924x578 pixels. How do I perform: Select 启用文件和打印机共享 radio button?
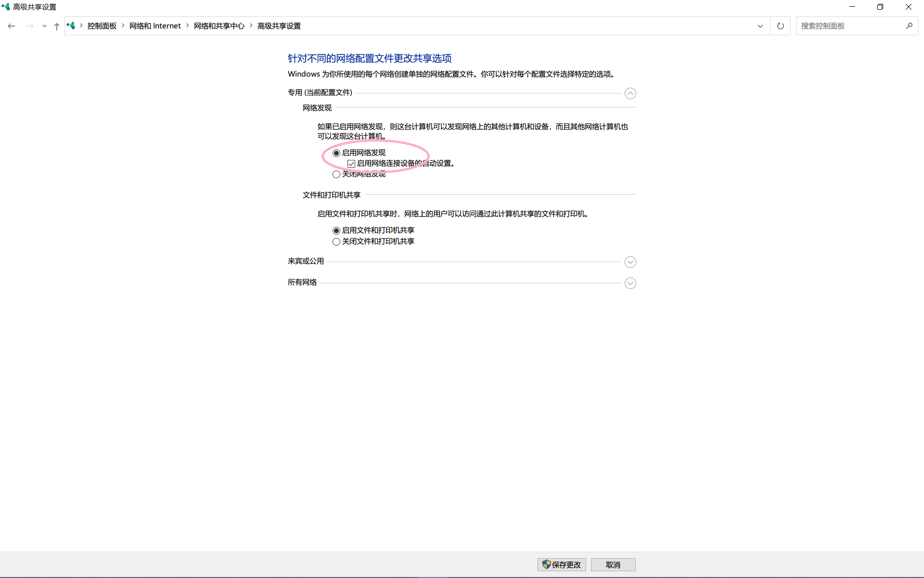coord(336,231)
